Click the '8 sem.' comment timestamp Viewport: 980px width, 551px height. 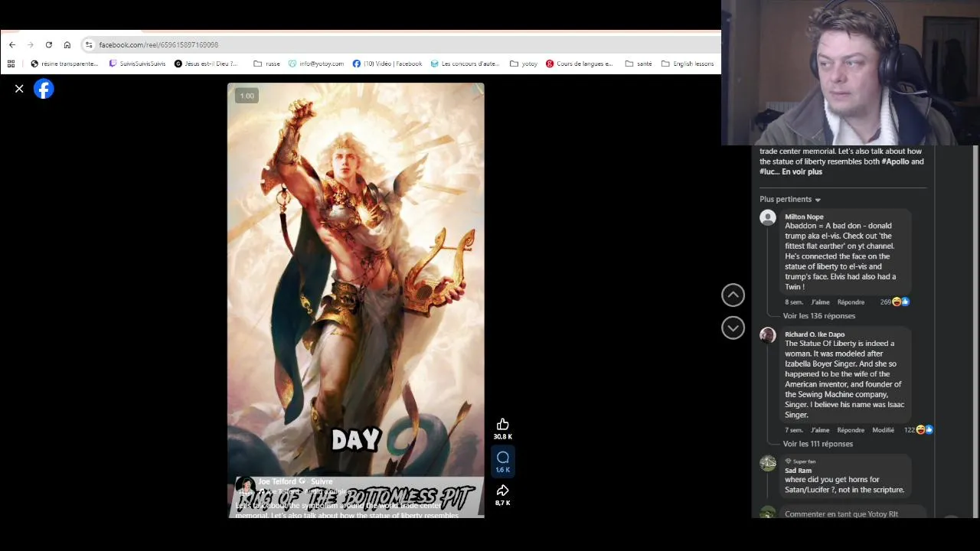click(x=793, y=302)
